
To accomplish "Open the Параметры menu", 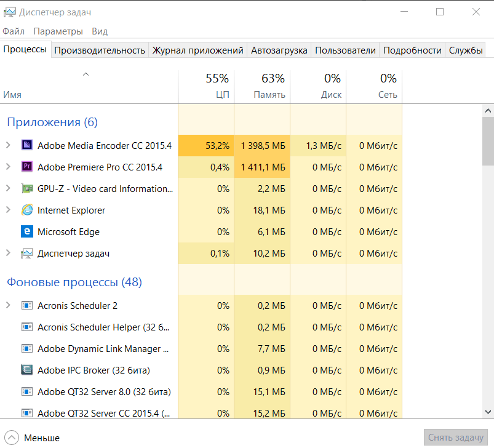I will click(58, 31).
